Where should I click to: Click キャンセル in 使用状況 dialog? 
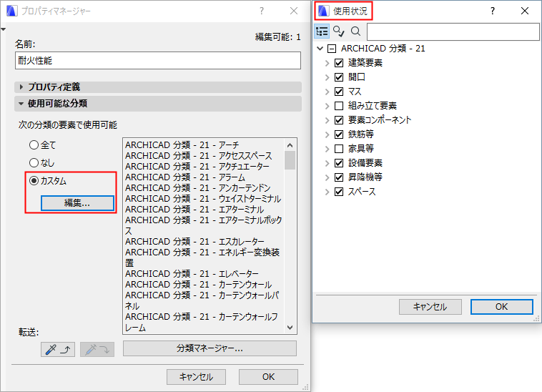(x=430, y=307)
